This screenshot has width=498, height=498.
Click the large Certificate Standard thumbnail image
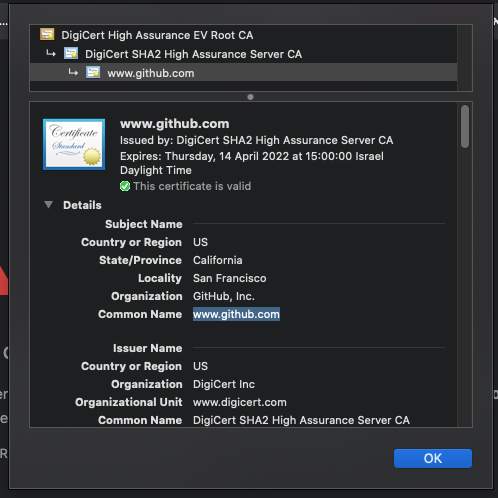click(x=74, y=144)
